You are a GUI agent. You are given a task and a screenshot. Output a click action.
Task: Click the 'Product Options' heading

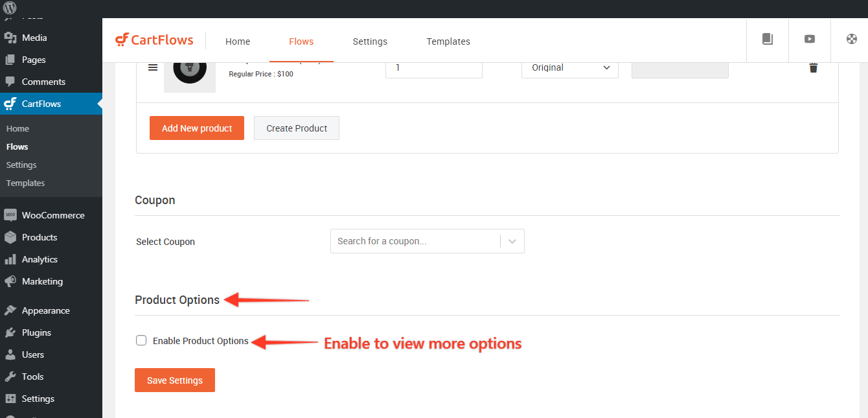click(177, 300)
